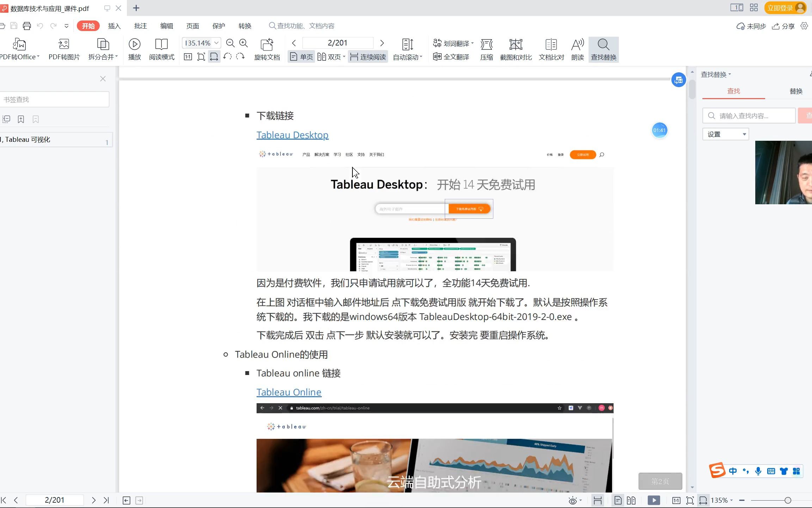Click the 分享 share button
Screen dimensions: 812x508
click(783, 26)
